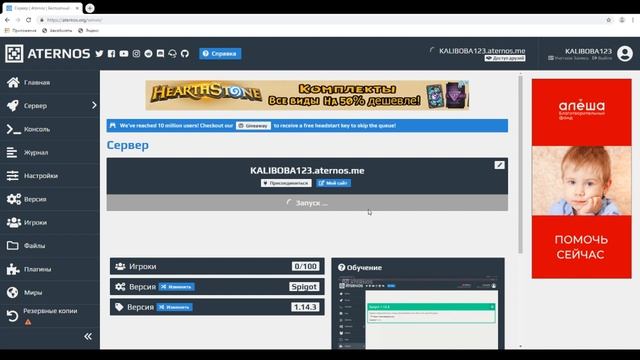The width and height of the screenshot is (640, 360).
Task: Click the Обучение help question icon
Action: click(x=341, y=268)
